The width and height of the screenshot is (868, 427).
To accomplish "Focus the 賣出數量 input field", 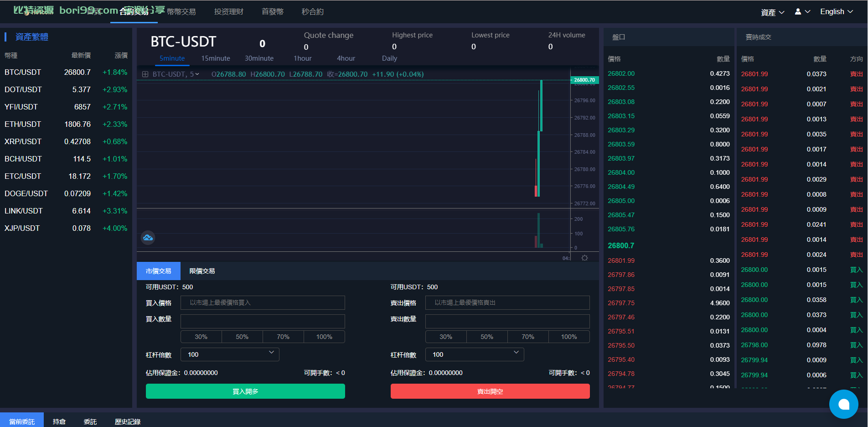I will pyautogui.click(x=507, y=321).
